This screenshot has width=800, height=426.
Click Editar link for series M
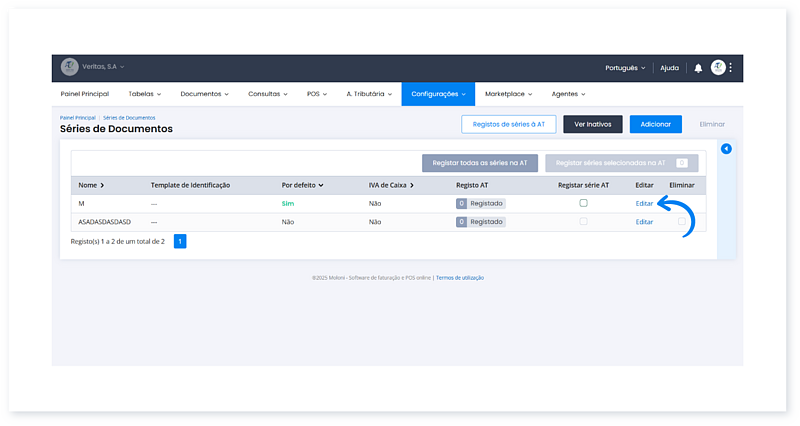(x=644, y=203)
